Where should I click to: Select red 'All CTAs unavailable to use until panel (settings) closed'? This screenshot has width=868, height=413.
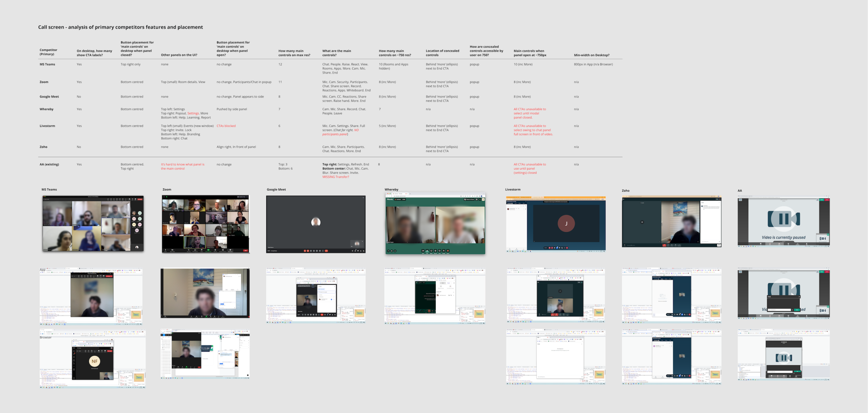(530, 168)
